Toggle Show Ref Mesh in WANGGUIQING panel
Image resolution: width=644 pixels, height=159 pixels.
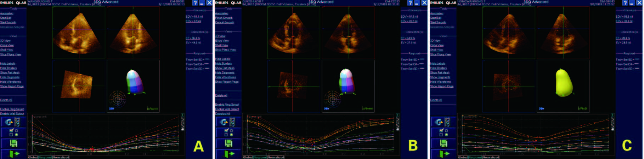[10, 73]
